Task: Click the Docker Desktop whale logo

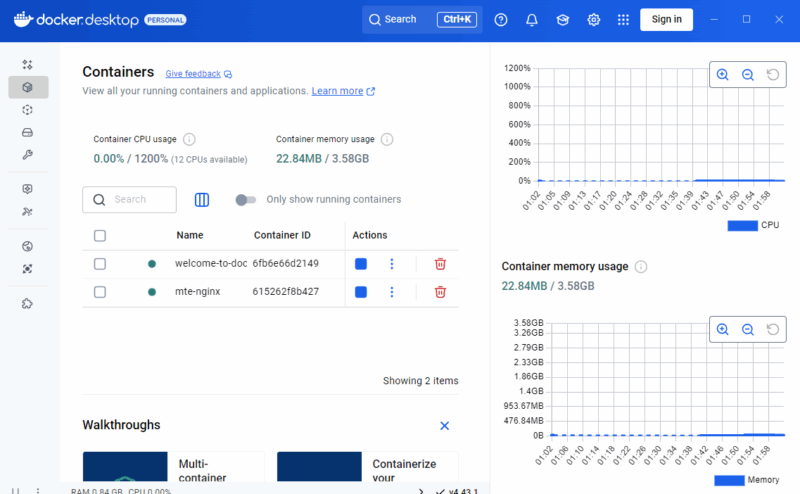Action: coord(23,19)
